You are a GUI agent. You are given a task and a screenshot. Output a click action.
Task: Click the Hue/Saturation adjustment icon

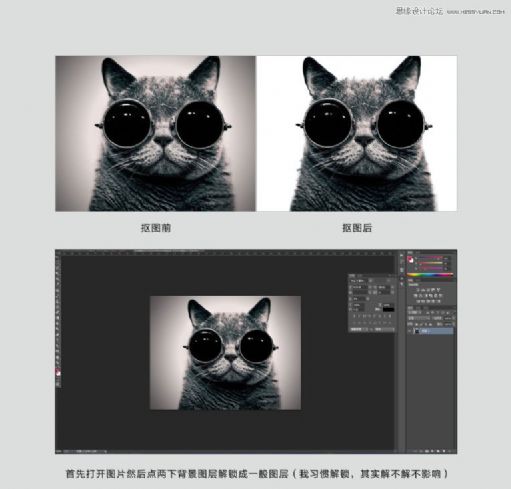(x=415, y=296)
